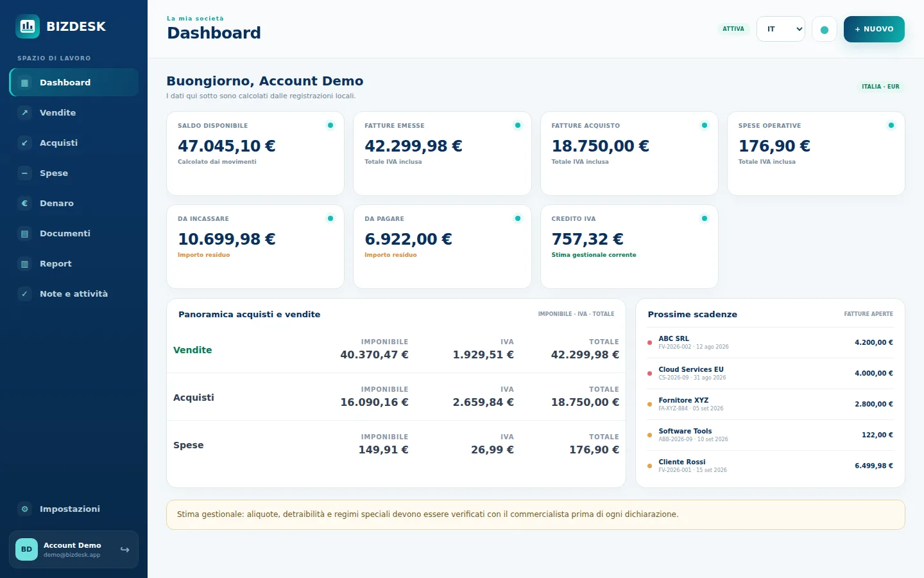Select the Report sidebar icon
The width and height of the screenshot is (924, 578).
tap(24, 263)
